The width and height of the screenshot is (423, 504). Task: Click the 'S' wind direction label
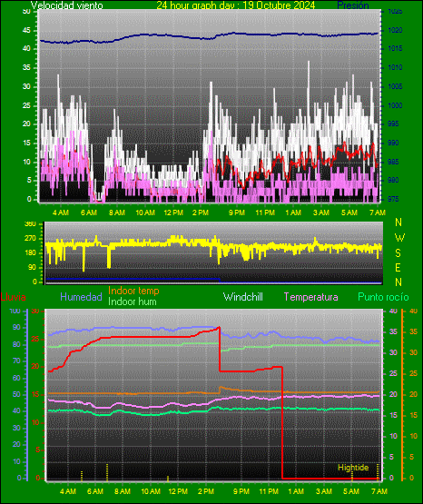point(398,253)
